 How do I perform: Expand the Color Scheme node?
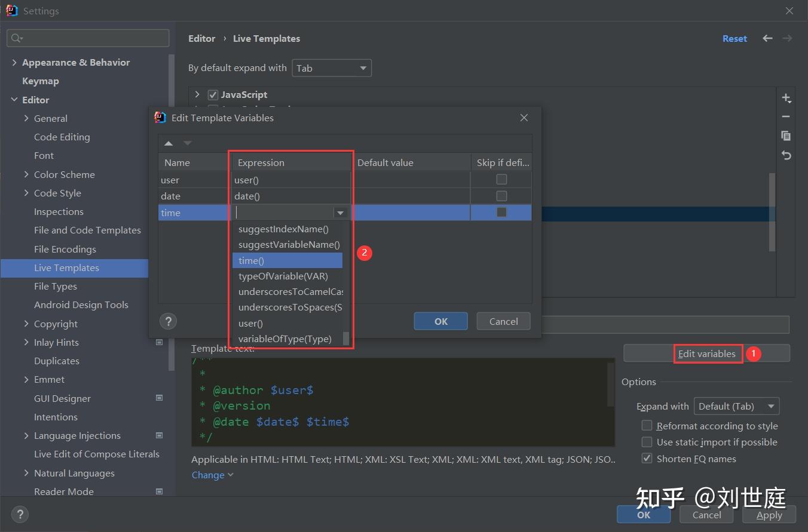coord(26,174)
